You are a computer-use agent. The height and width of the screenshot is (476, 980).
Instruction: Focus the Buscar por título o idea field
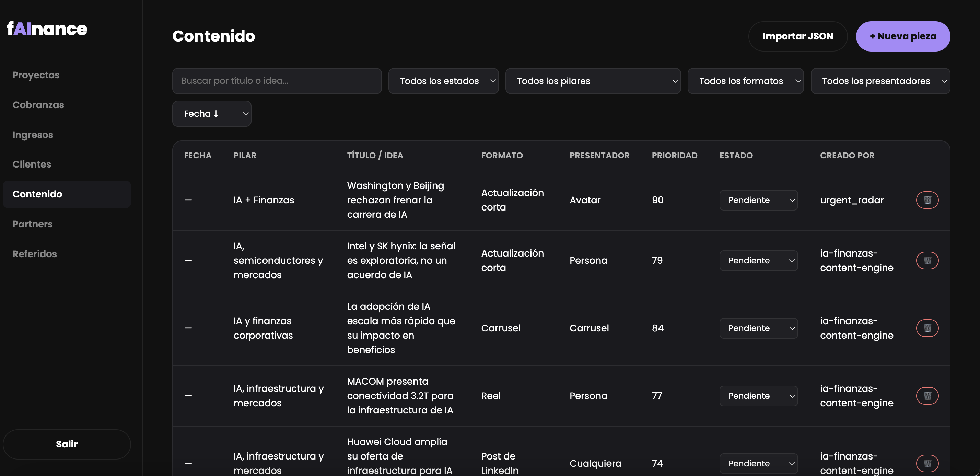click(277, 81)
